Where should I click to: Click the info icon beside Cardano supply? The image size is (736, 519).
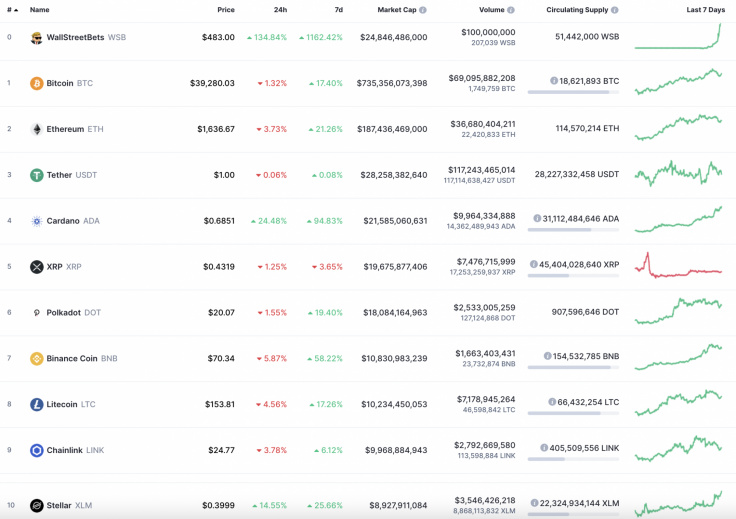[537, 218]
